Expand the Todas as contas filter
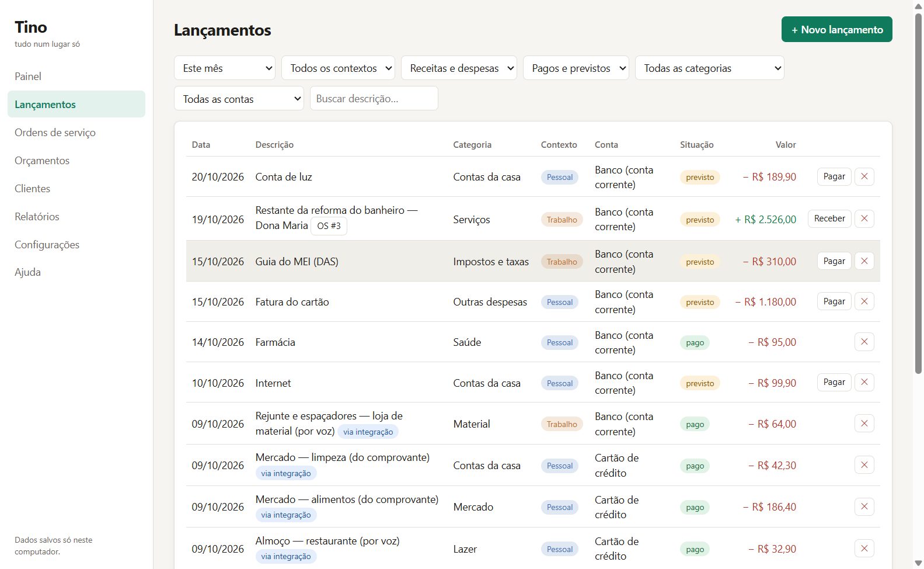 pos(239,99)
